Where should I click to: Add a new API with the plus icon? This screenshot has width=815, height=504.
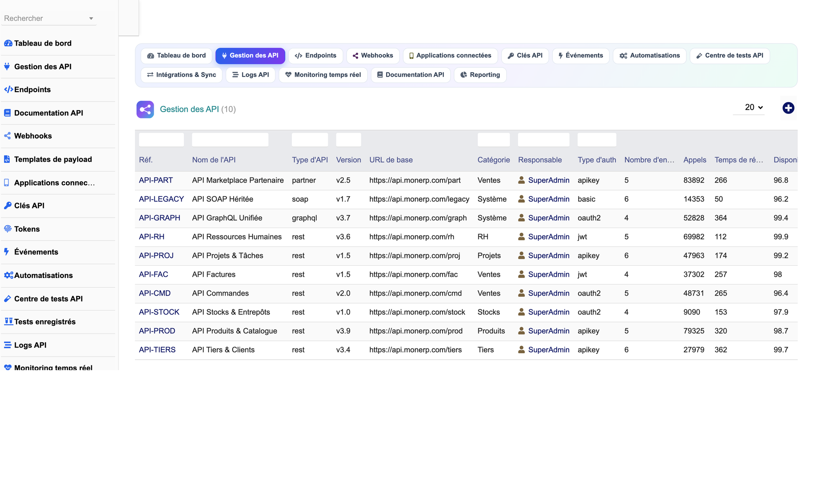point(788,108)
